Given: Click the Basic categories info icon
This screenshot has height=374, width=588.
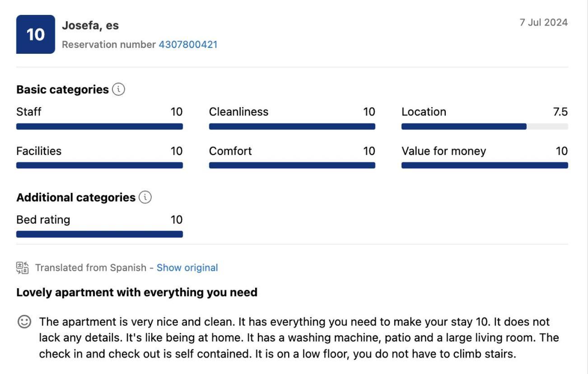Looking at the screenshot, I should (118, 89).
